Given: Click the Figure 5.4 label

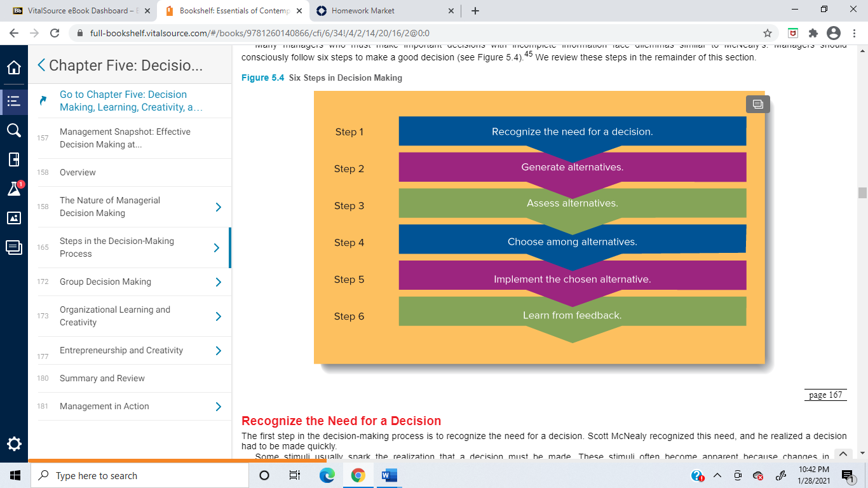Looking at the screenshot, I should click(x=262, y=78).
